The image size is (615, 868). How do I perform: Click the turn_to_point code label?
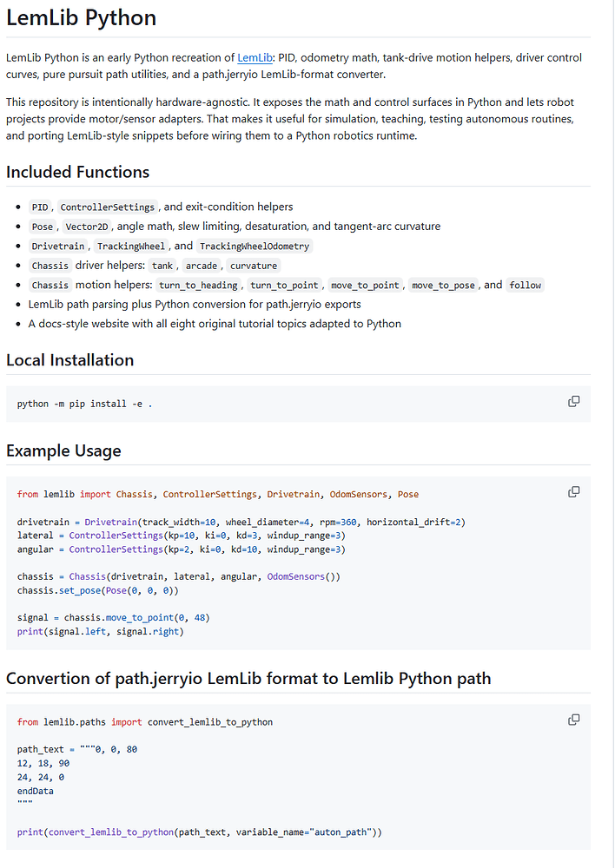pos(284,285)
